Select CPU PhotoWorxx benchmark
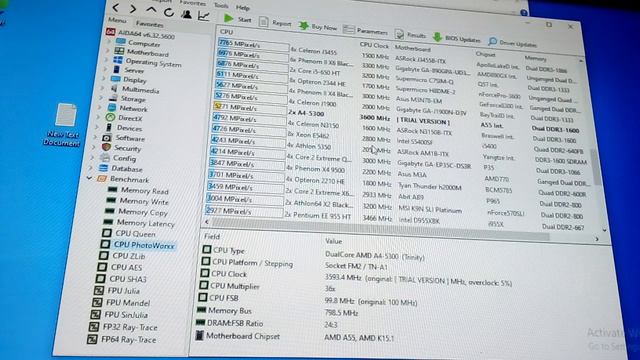Viewport: 640px width, 360px height. pos(138,245)
